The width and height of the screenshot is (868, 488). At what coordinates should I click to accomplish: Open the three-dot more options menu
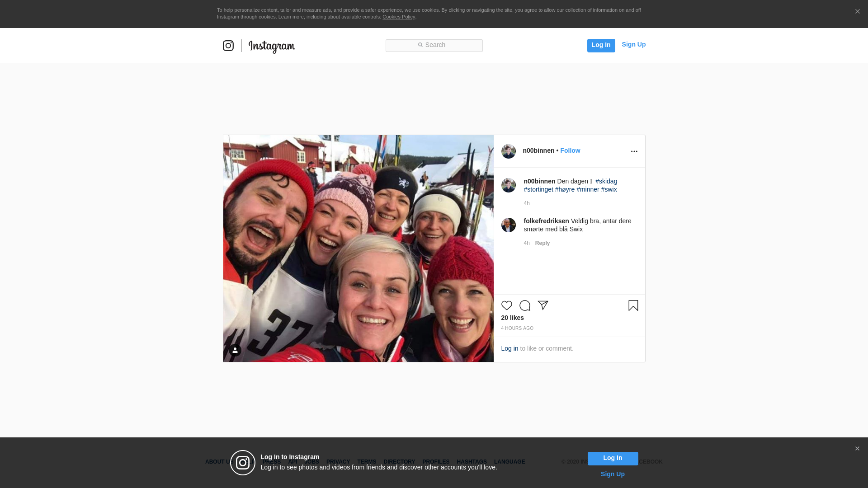click(634, 151)
